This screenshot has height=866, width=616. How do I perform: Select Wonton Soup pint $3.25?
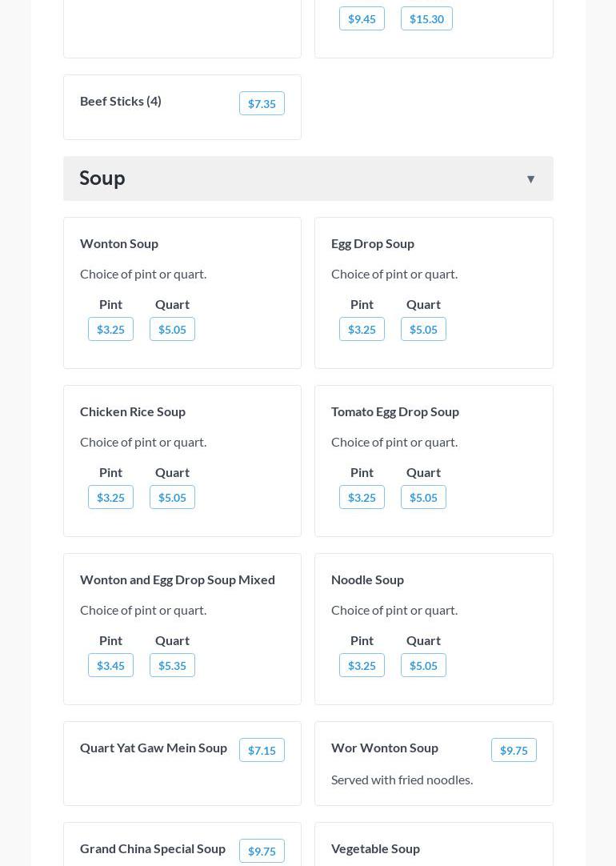(110, 330)
